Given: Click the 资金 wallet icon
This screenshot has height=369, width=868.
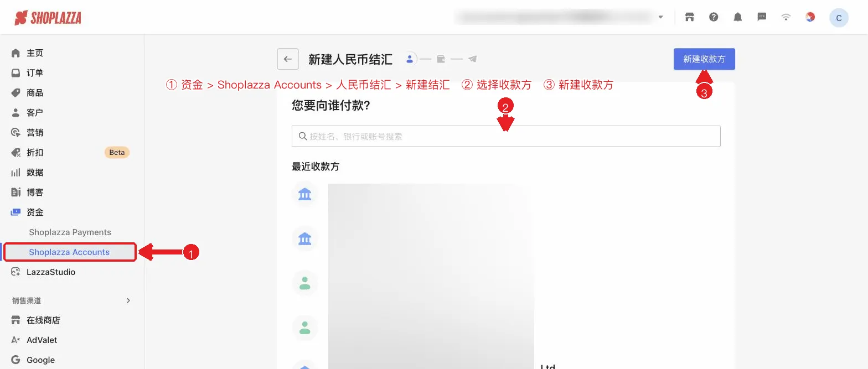Looking at the screenshot, I should tap(15, 212).
